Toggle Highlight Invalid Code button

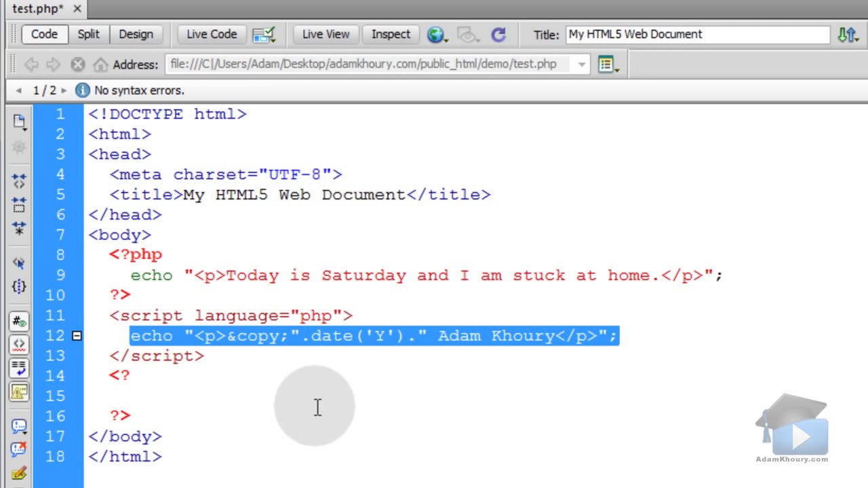coord(19,344)
